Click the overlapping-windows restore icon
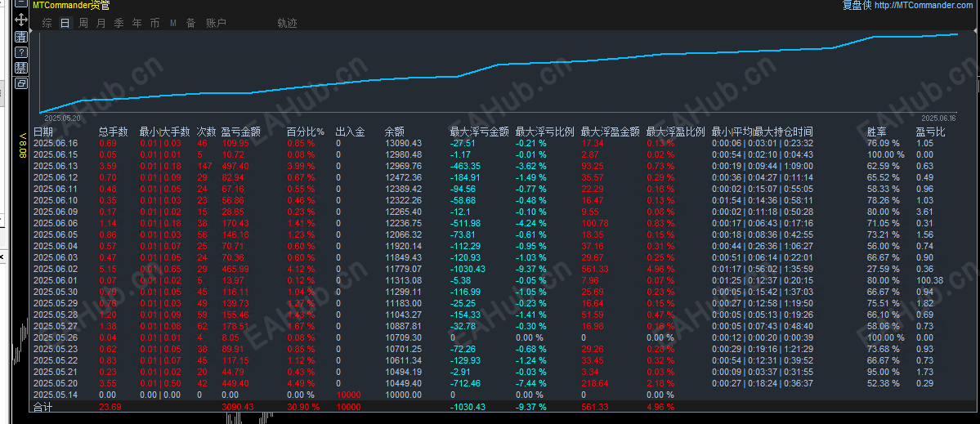 (20, 83)
